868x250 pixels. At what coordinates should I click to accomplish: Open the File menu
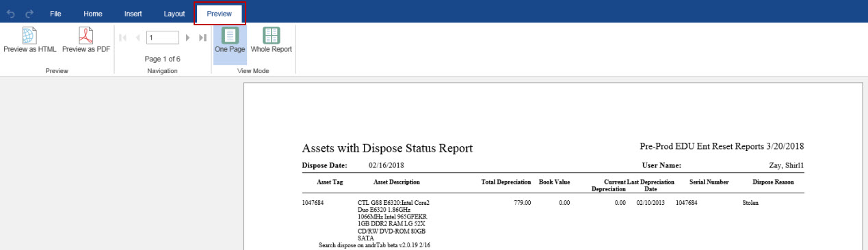tap(55, 14)
